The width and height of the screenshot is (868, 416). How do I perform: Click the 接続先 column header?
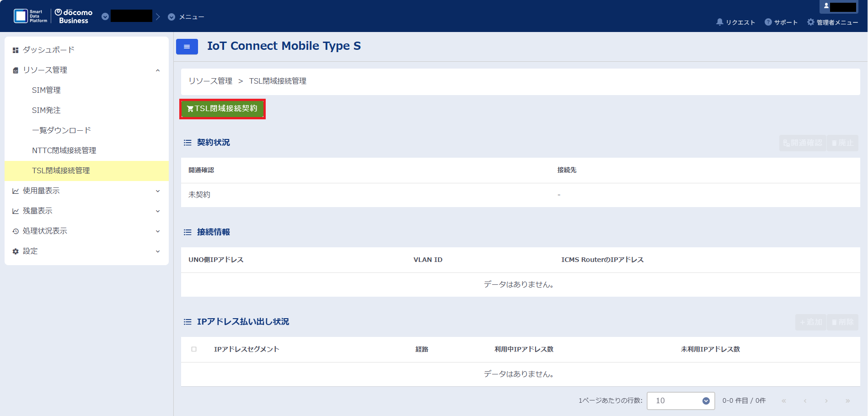[x=567, y=170]
